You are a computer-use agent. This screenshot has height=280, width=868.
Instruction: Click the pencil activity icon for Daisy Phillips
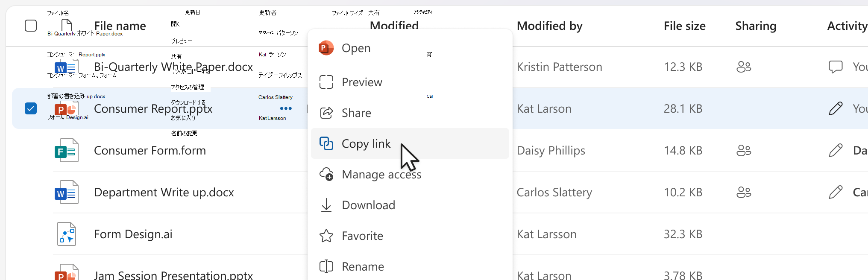[x=836, y=150]
